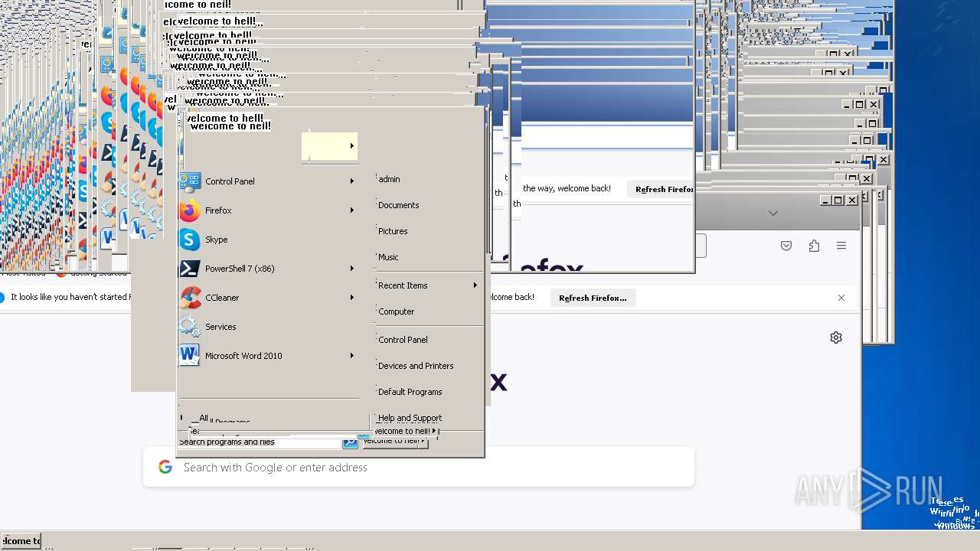The width and height of the screenshot is (980, 551).
Task: Click the Start menu search magnifier icon
Action: click(350, 442)
